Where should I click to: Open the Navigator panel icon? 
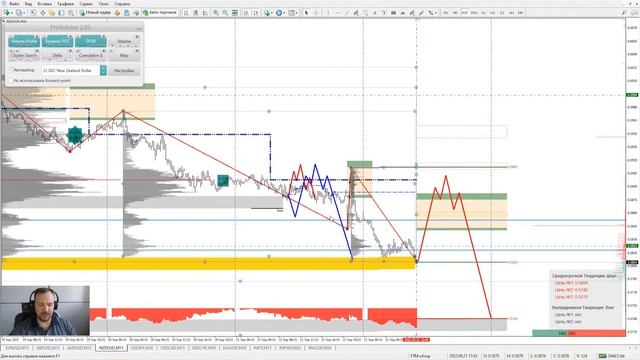52,13
